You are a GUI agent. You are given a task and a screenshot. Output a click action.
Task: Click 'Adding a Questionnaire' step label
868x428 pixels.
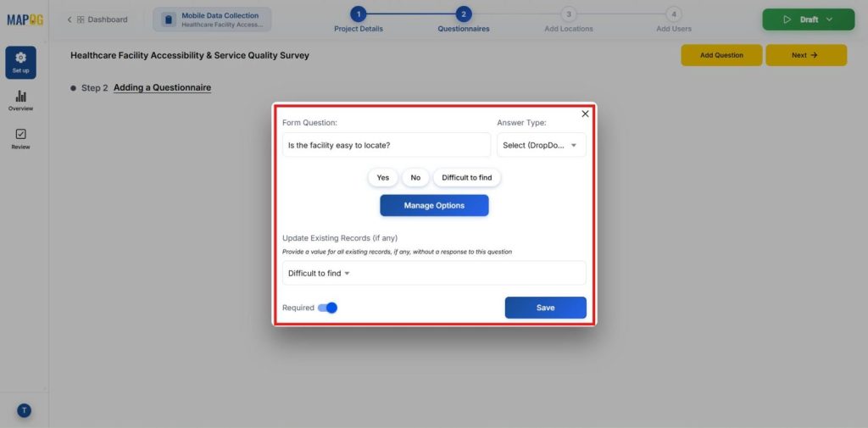(x=162, y=87)
